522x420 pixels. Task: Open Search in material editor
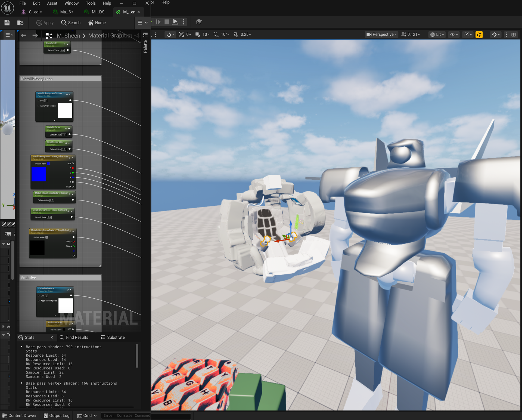[71, 23]
